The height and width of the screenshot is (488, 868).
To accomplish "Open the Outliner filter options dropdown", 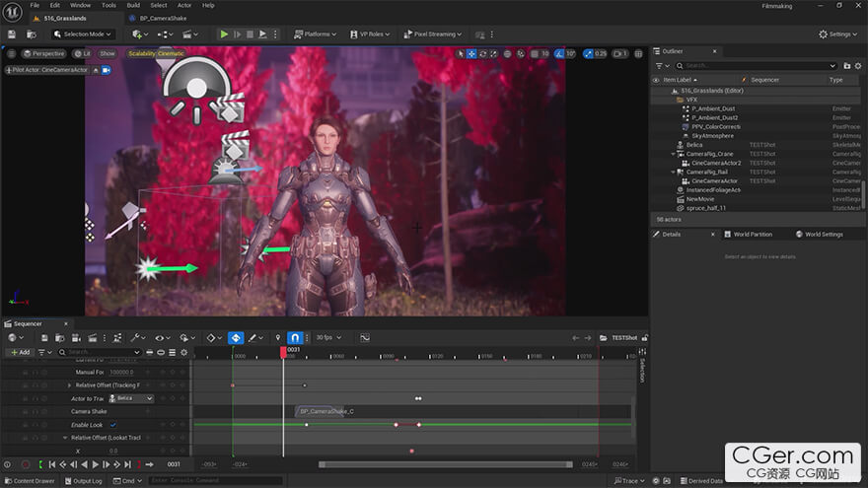I will click(662, 66).
